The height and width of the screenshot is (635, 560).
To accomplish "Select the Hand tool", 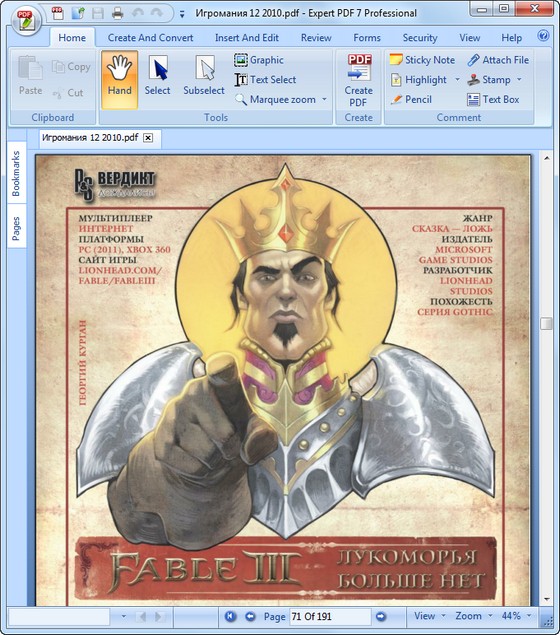I will point(119,79).
